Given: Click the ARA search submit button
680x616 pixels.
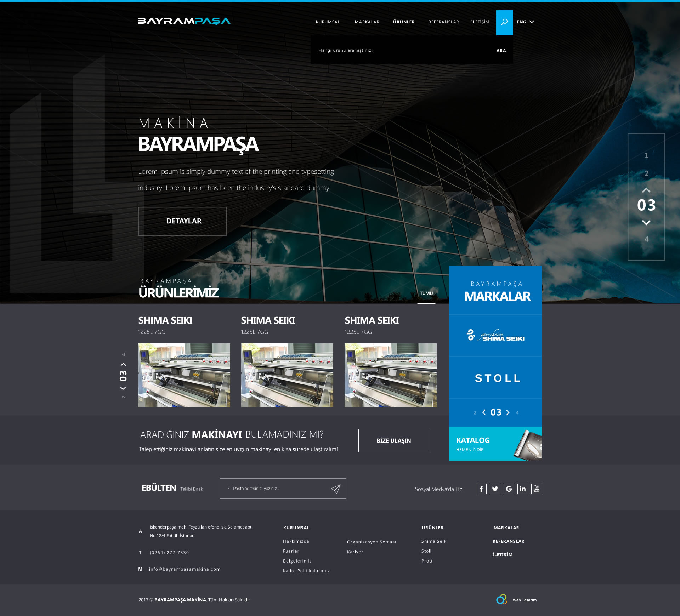Looking at the screenshot, I should [x=501, y=51].
